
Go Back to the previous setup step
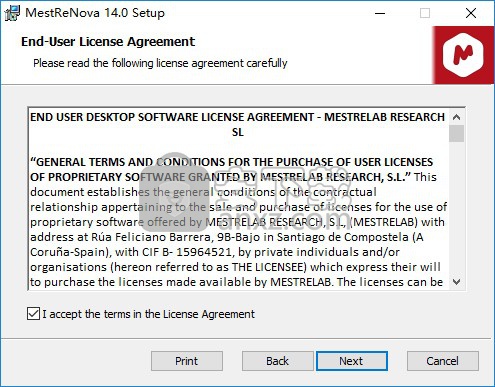[x=277, y=361]
